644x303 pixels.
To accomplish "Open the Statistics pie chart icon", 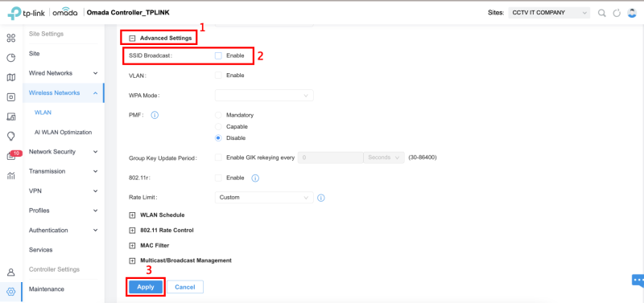I will tap(11, 58).
